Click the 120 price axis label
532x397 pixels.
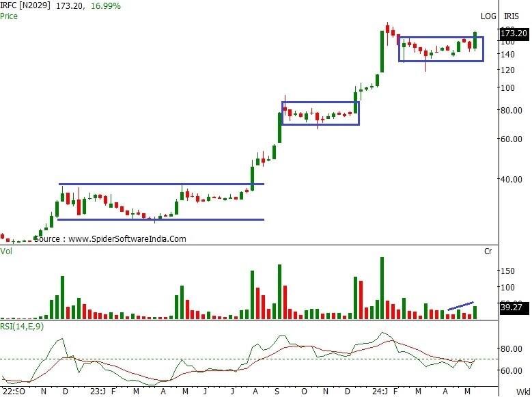[x=508, y=70]
